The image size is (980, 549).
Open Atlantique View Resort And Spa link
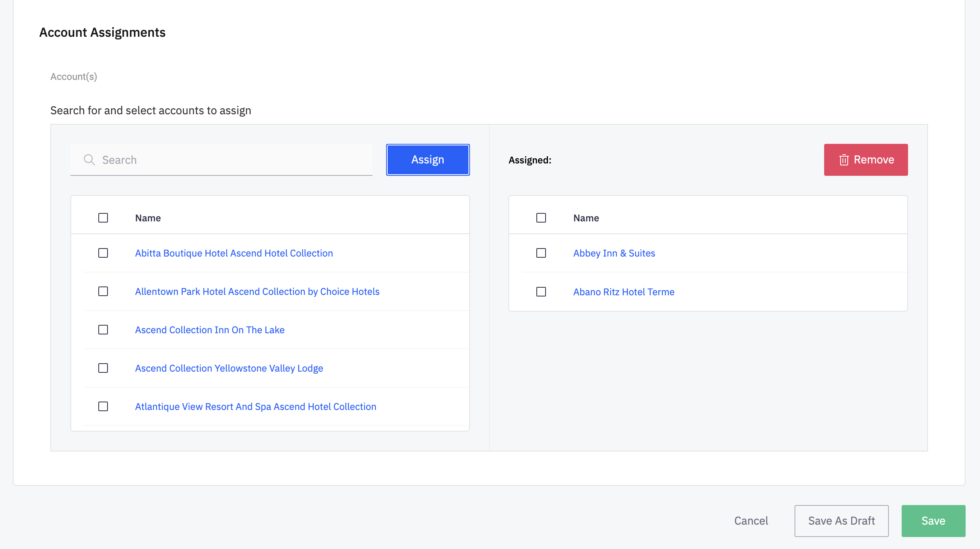(255, 407)
